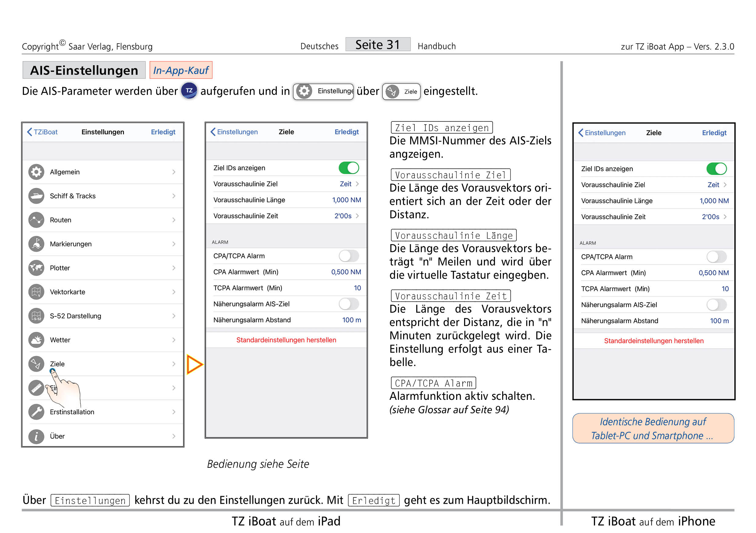This screenshot has height=533, width=756.
Task: Expand the Routen row chevron
Action: (174, 220)
